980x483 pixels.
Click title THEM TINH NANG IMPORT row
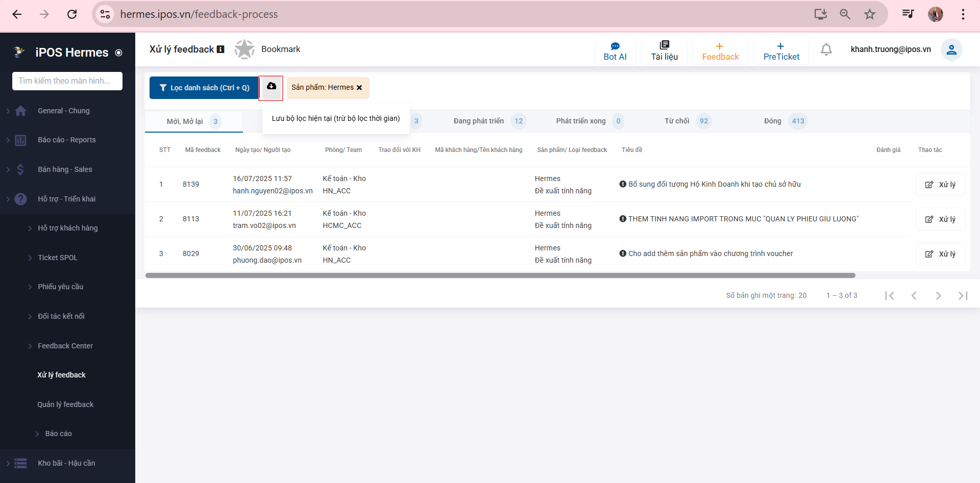(743, 219)
